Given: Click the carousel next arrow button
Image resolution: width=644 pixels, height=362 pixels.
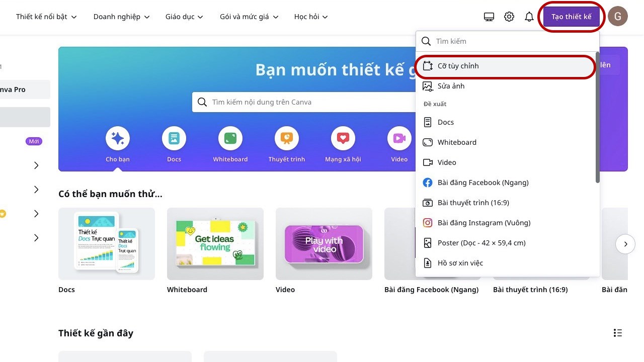Looking at the screenshot, I should pos(625,244).
